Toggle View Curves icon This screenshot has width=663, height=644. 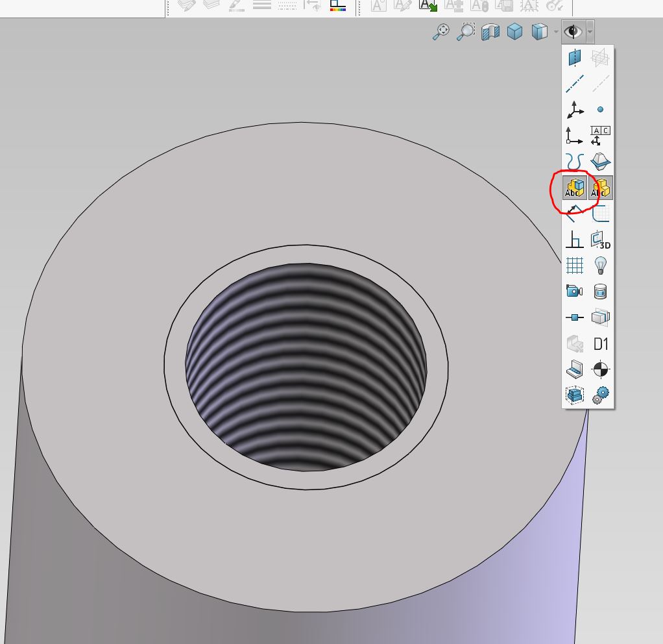[575, 162]
